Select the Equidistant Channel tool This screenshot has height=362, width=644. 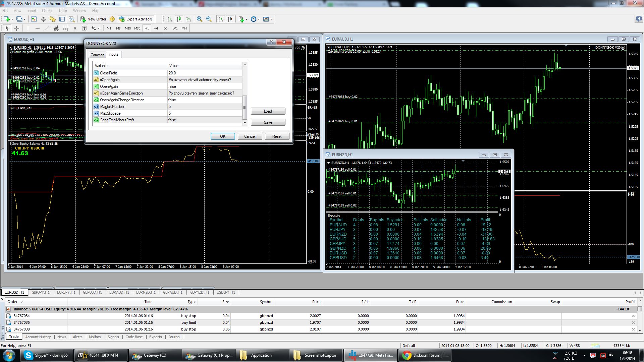click(56, 28)
